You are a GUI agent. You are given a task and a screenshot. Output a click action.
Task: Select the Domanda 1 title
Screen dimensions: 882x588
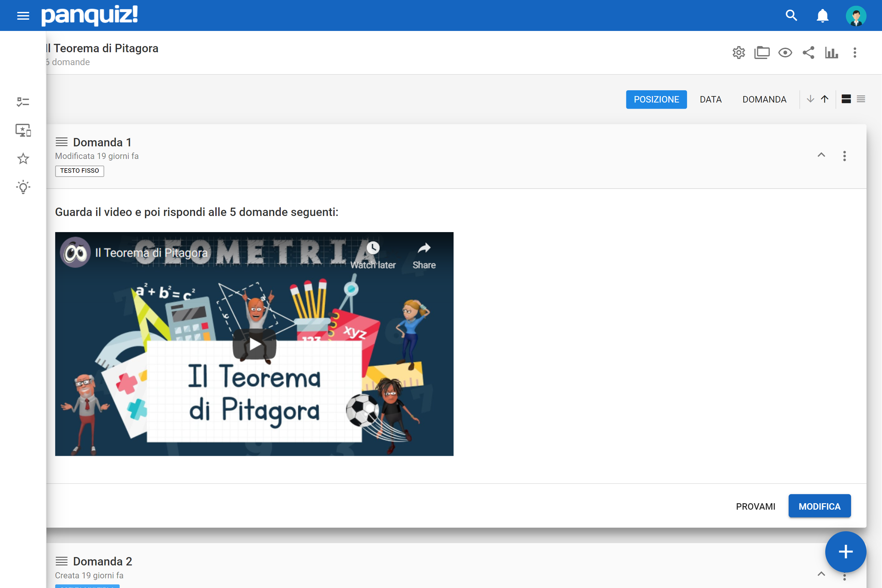pos(103,142)
